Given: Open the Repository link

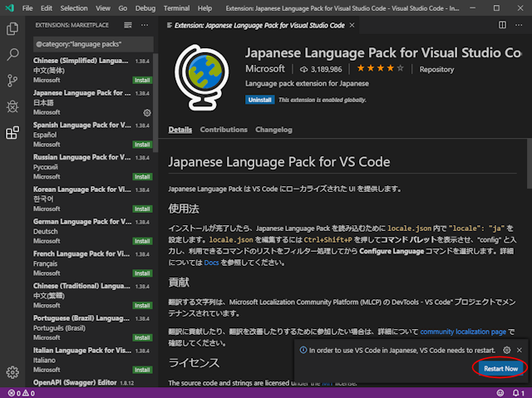Looking at the screenshot, I should 436,70.
